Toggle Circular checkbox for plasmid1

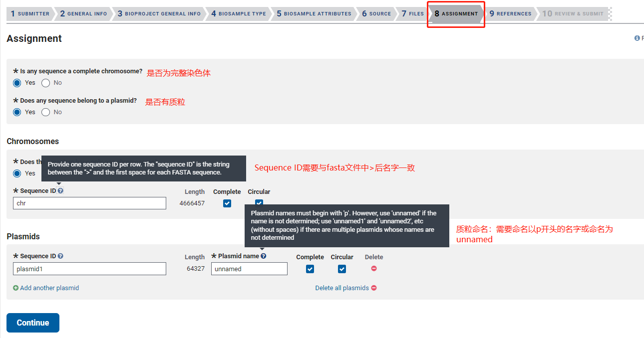pos(342,269)
